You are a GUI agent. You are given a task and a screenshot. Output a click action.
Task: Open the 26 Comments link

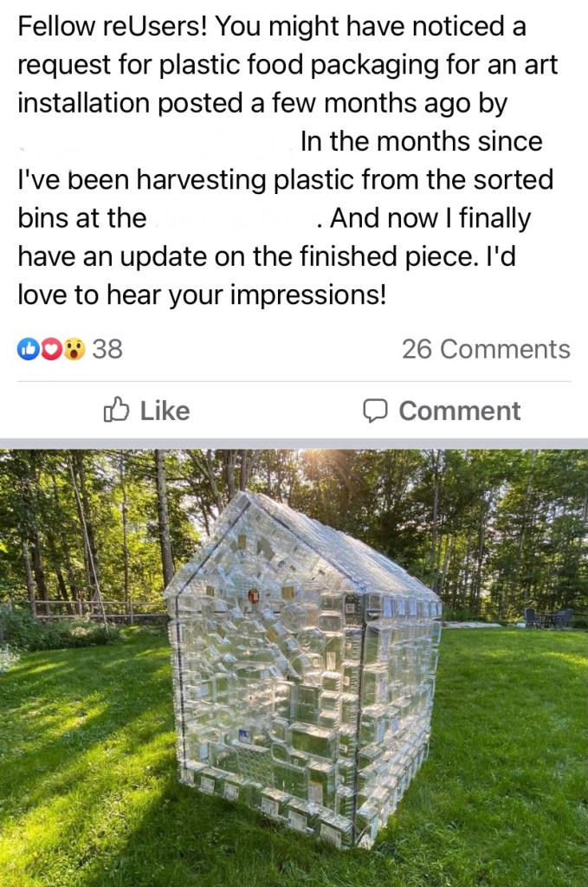coord(485,349)
